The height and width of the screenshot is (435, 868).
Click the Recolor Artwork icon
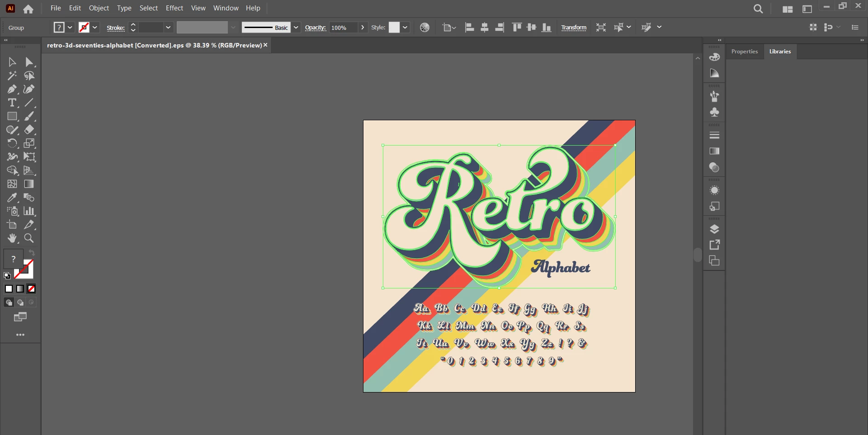(425, 28)
